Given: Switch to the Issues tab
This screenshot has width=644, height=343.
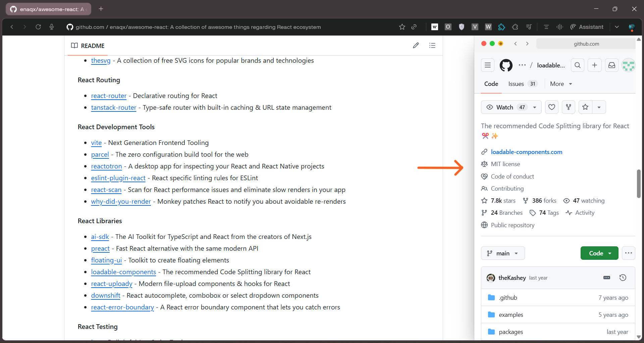Looking at the screenshot, I should pos(523,84).
